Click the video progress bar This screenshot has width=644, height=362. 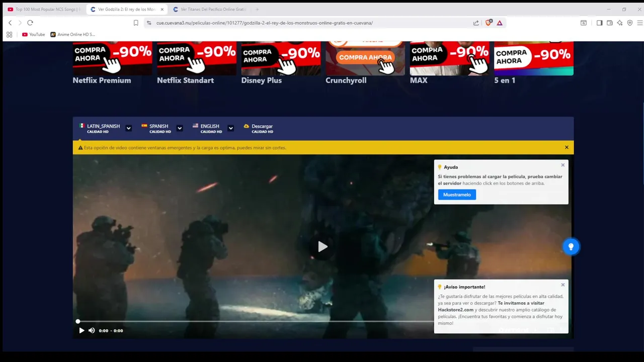[x=255, y=321]
